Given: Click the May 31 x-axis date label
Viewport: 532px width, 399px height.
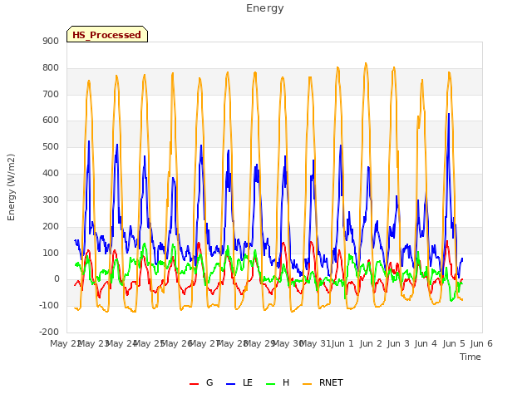Looking at the screenshot, I should pyautogui.click(x=315, y=343).
